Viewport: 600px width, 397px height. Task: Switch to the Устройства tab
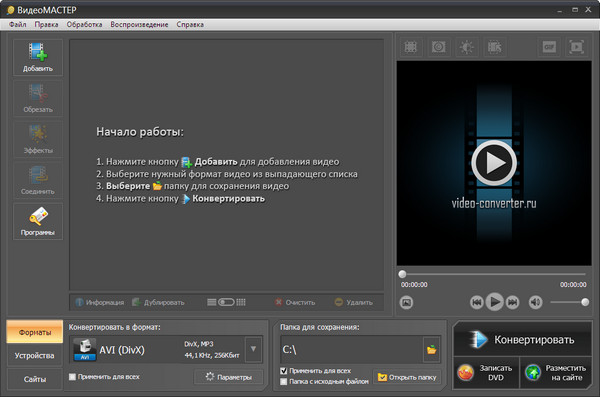click(34, 356)
